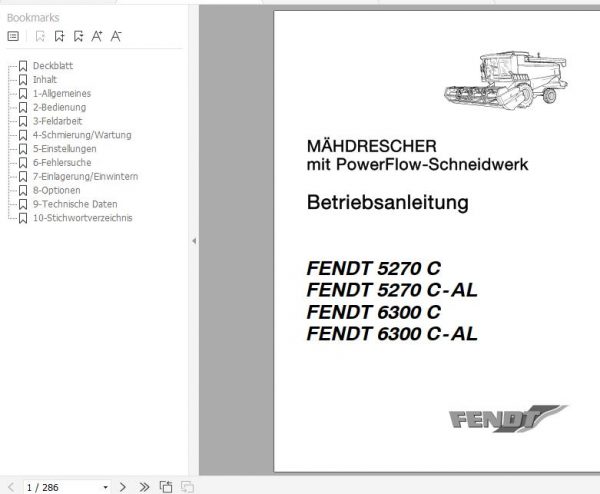Click bookmark icon beside 9-Technische Daten
Viewport: 600px width, 494px height.
click(x=23, y=204)
